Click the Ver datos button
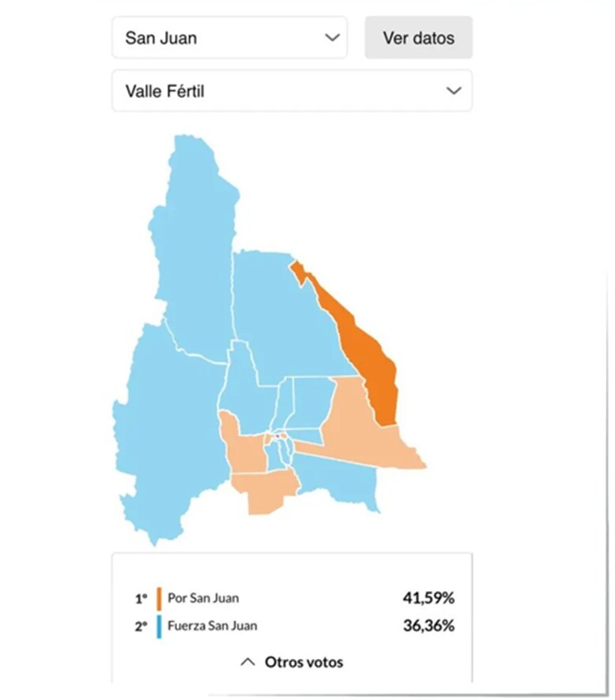 pyautogui.click(x=418, y=37)
